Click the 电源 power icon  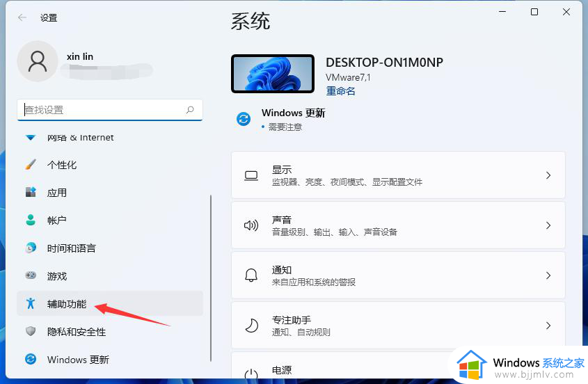tap(251, 375)
